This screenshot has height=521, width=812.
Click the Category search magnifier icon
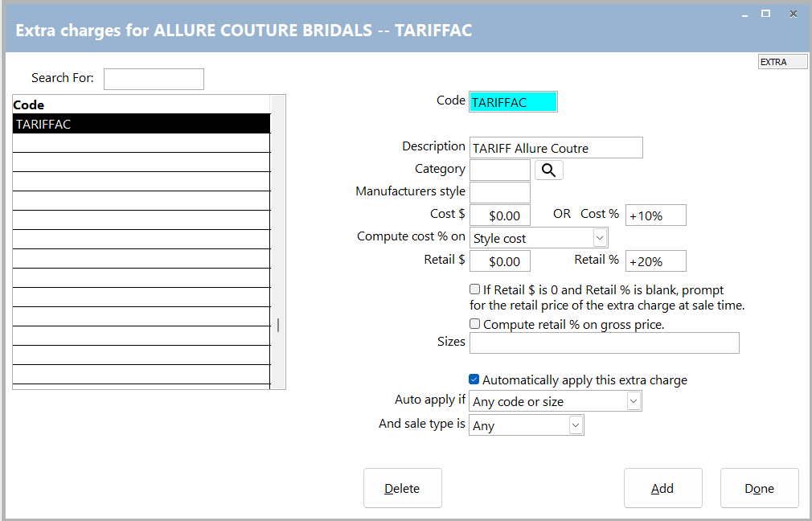tap(548, 170)
